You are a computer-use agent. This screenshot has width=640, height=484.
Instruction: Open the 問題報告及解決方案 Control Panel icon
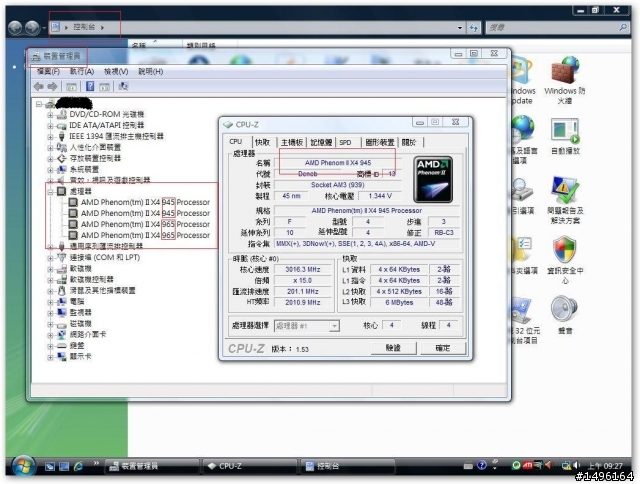pos(565,200)
